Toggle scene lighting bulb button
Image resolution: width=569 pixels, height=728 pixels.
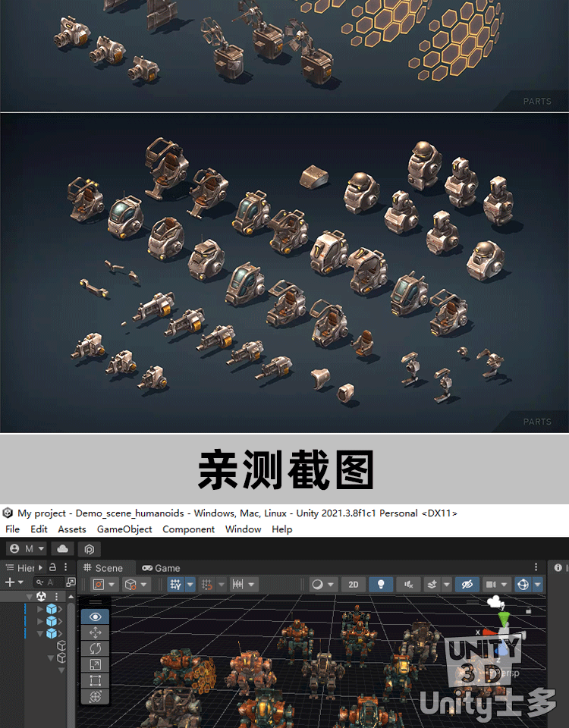point(381,585)
